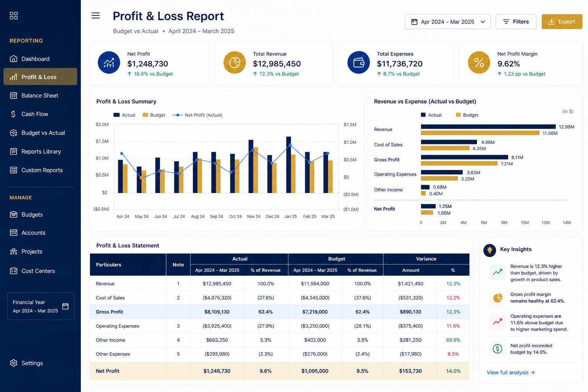Click the Financial Year calendar icon
Screen dimensions: 588x392
pos(65,306)
